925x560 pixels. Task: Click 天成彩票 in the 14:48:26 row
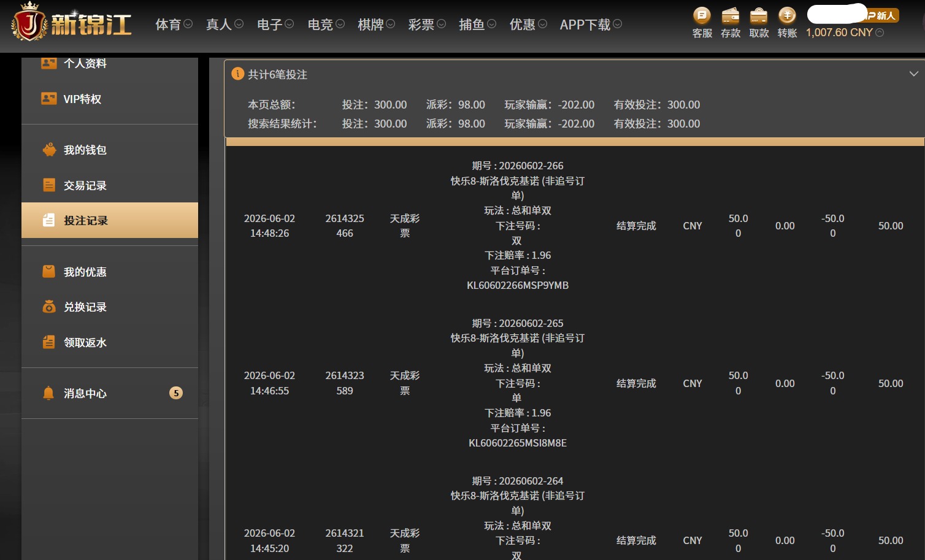[x=405, y=226]
